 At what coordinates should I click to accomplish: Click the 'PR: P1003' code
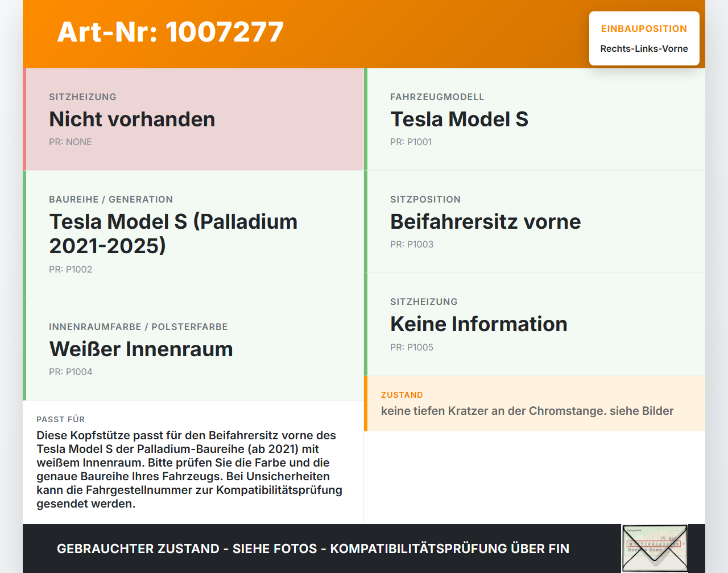coord(412,244)
